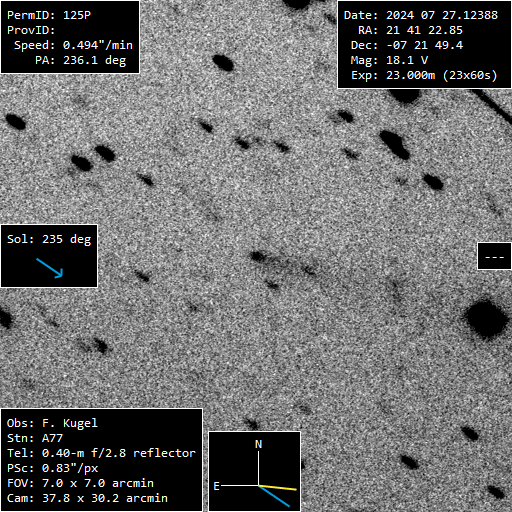Click the dashed marker box at right edge
Viewport: 512px width, 512px height.
[494, 256]
